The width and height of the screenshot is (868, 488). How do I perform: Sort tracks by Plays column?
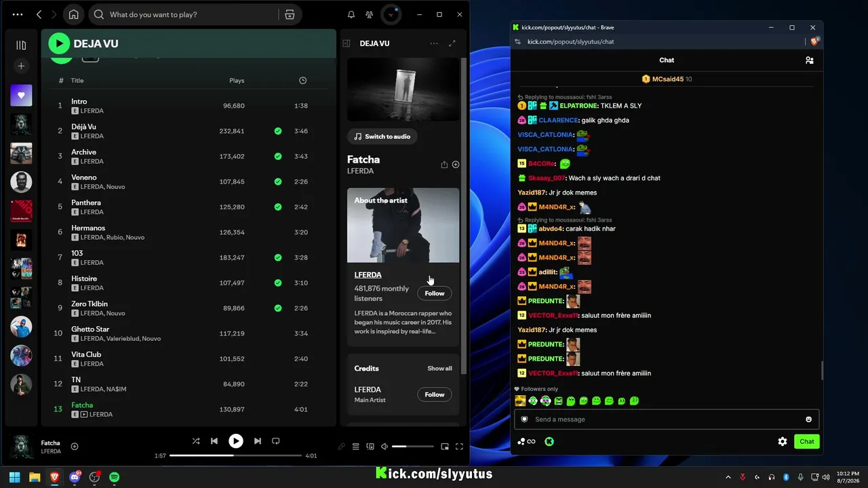237,81
